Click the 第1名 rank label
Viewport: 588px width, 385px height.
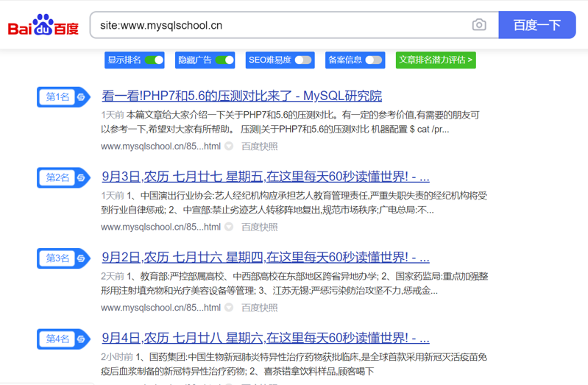point(57,97)
